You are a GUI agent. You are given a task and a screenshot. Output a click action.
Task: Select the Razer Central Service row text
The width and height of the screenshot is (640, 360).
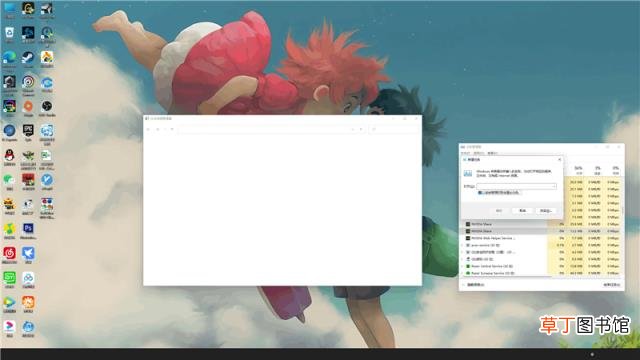492,266
